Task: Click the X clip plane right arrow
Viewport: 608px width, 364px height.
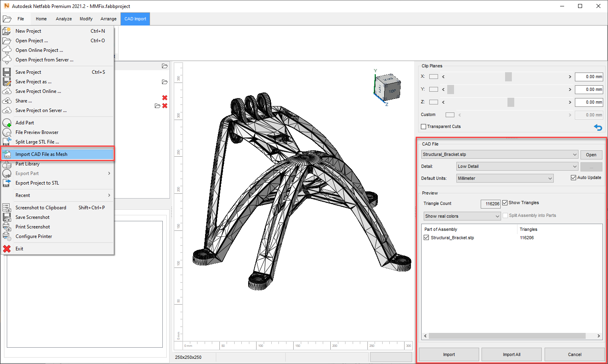Action: pyautogui.click(x=570, y=77)
